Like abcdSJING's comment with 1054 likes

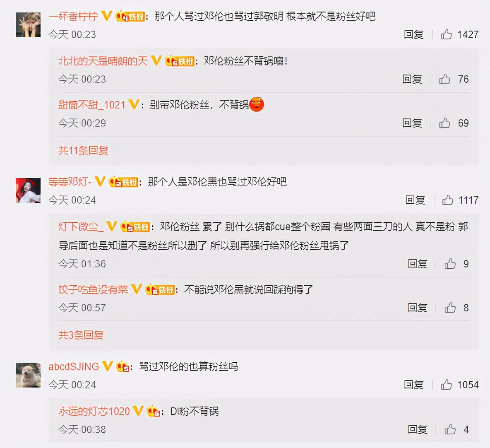[x=446, y=385]
